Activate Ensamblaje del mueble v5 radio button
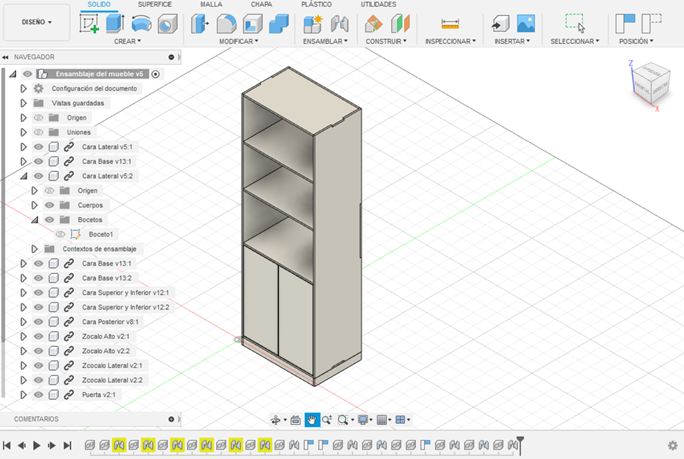Image resolution: width=684 pixels, height=459 pixels. [156, 74]
